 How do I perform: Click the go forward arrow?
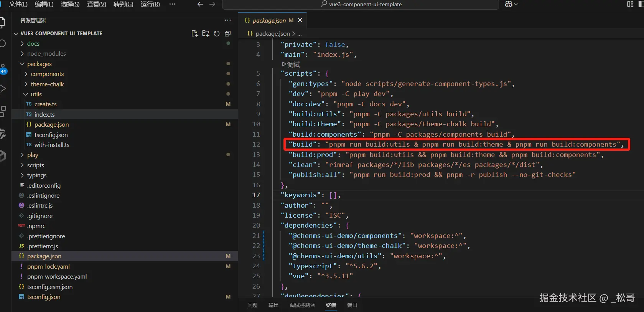pyautogui.click(x=212, y=4)
